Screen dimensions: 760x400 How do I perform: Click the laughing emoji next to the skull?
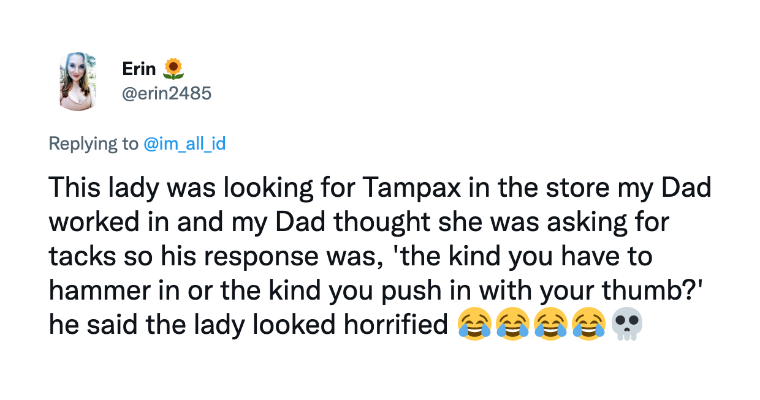[x=588, y=324]
